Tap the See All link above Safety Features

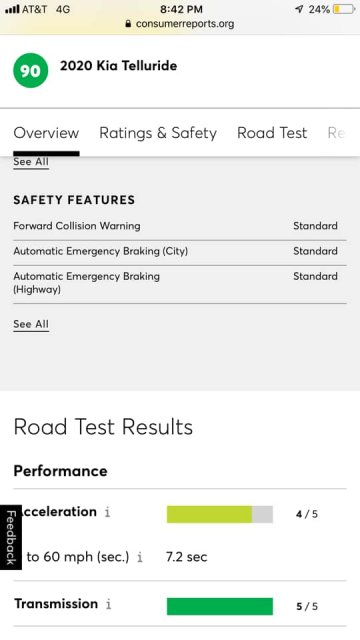coord(31,162)
